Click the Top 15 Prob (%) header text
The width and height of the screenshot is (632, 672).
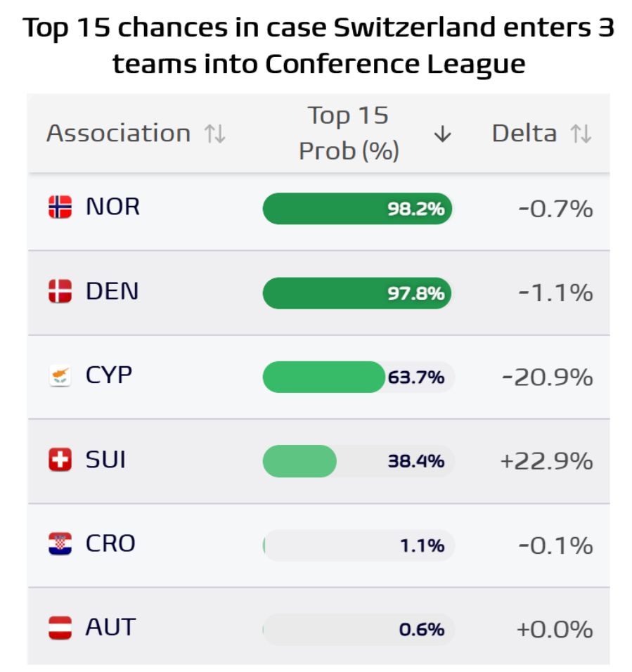coord(349,134)
